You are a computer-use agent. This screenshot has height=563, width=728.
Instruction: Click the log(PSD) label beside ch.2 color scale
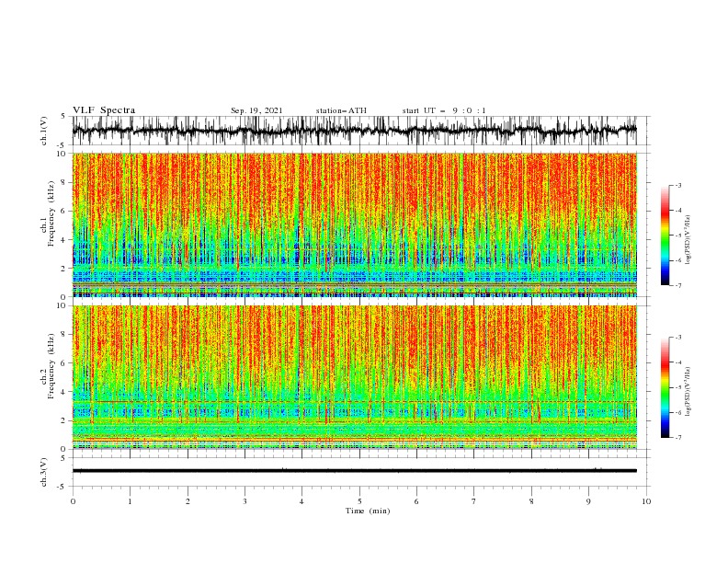coord(688,392)
